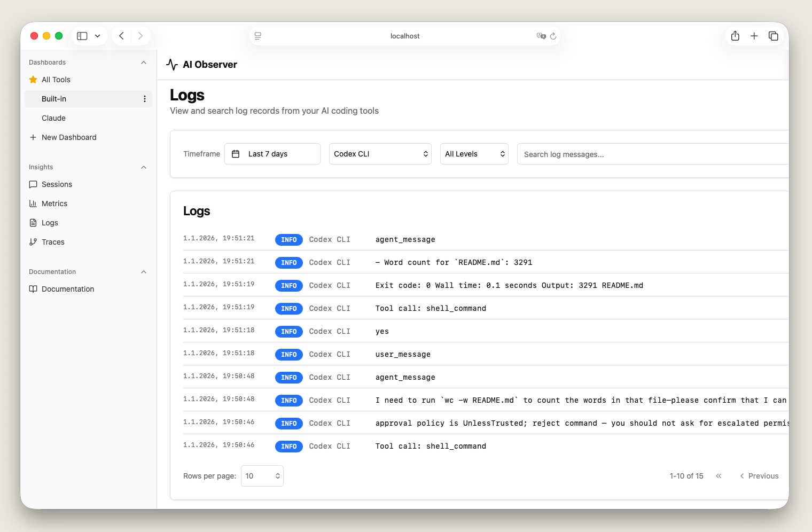Open the Codex CLI tool selector

(380, 154)
